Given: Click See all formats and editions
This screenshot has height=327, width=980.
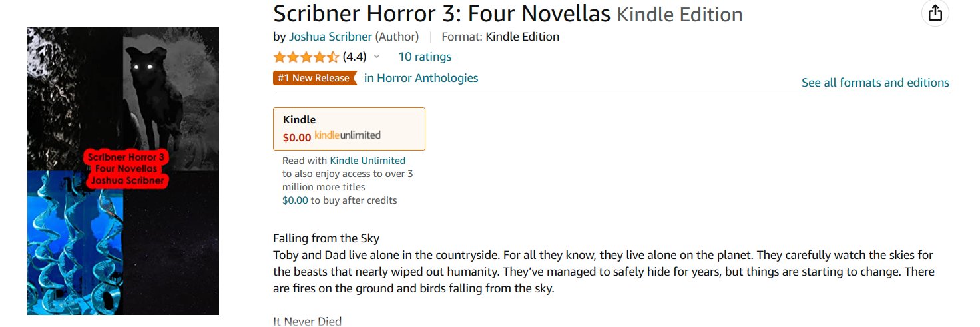Looking at the screenshot, I should coord(875,83).
